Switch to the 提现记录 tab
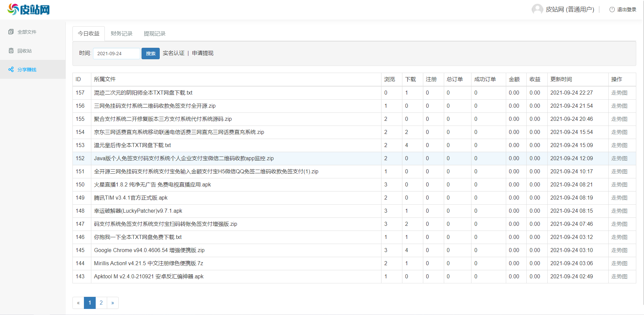 coord(154,34)
